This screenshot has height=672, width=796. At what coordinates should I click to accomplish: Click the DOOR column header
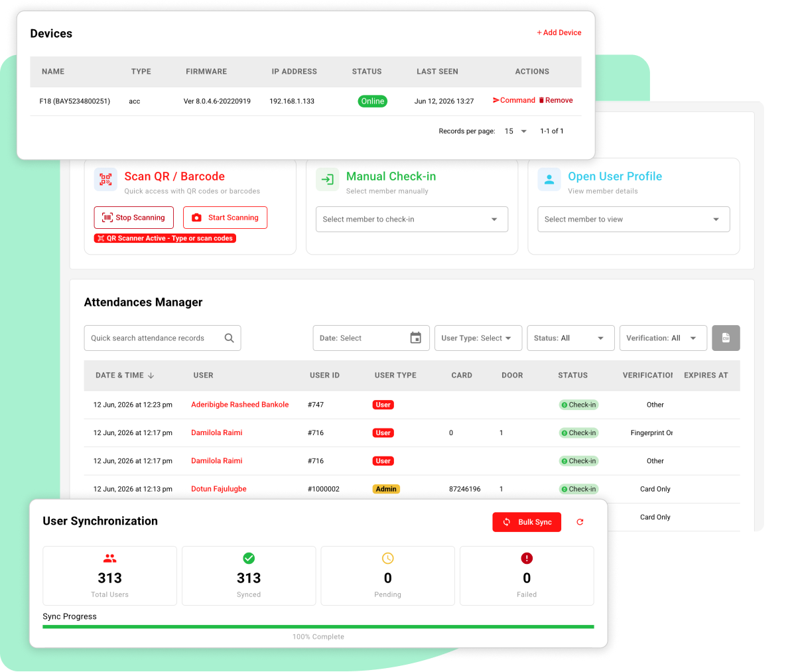pos(512,375)
